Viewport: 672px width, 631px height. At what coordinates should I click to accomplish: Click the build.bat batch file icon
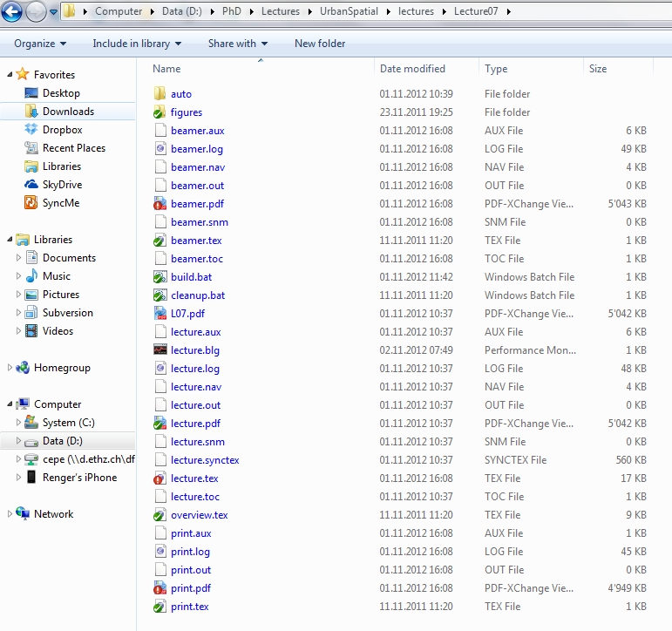coord(160,276)
